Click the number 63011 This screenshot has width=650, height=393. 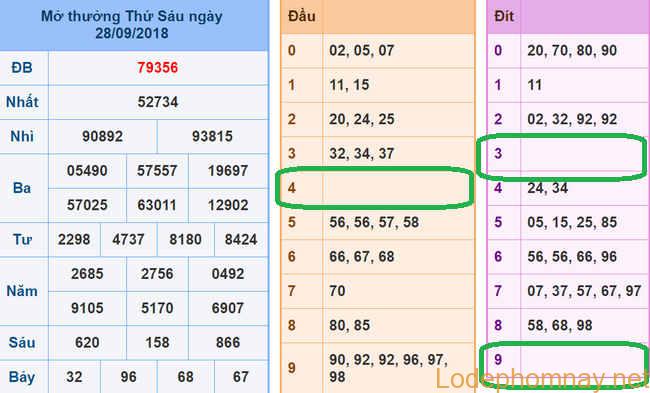pyautogui.click(x=157, y=205)
